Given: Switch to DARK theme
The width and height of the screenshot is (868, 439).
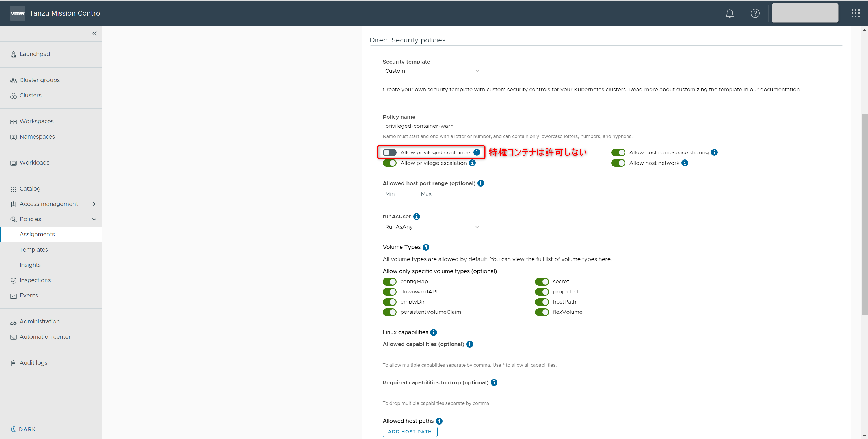Looking at the screenshot, I should coord(23,429).
